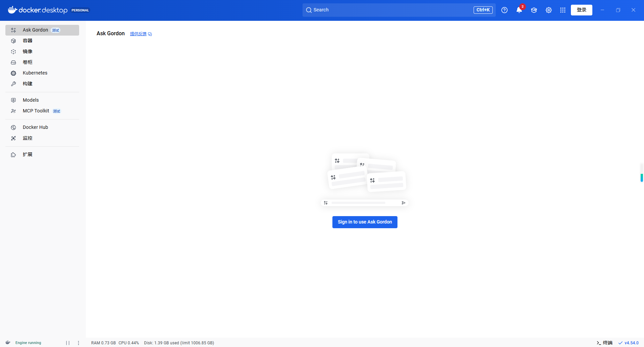
Task: Open the 镜像 images section
Action: point(42,52)
